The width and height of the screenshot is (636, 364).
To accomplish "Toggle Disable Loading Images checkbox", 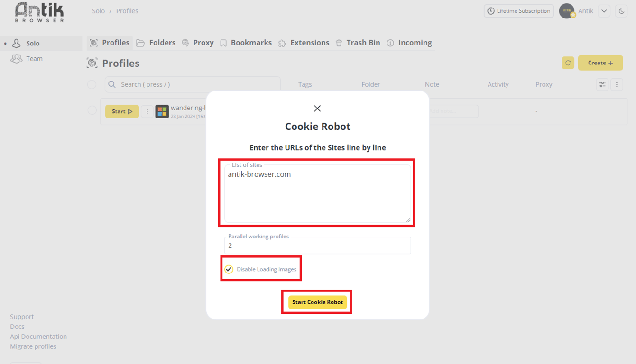I will (229, 269).
